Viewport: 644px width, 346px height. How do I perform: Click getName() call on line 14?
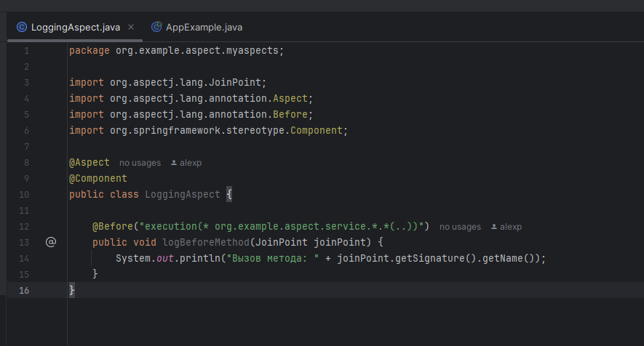tap(509, 259)
